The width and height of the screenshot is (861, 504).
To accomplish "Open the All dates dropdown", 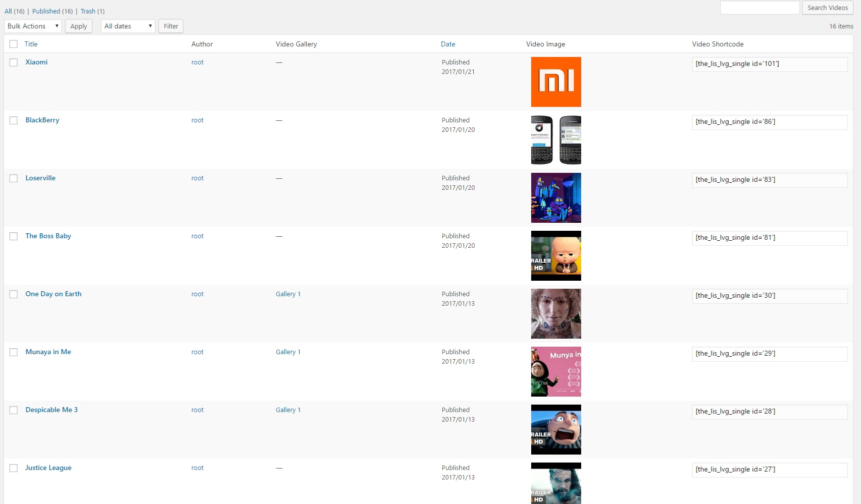I will (128, 26).
